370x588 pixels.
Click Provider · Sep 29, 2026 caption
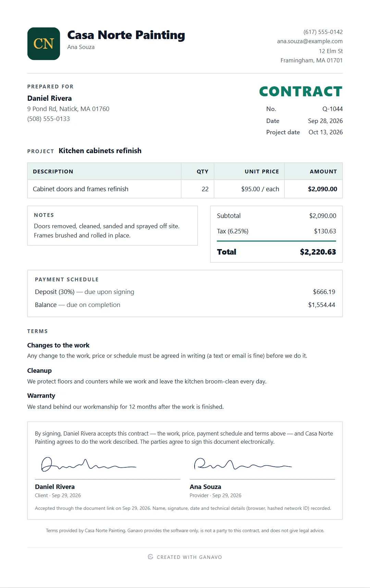click(215, 495)
